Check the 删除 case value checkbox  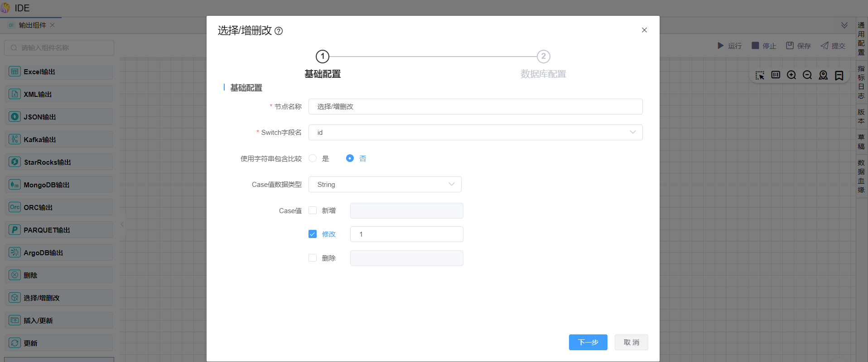tap(313, 258)
